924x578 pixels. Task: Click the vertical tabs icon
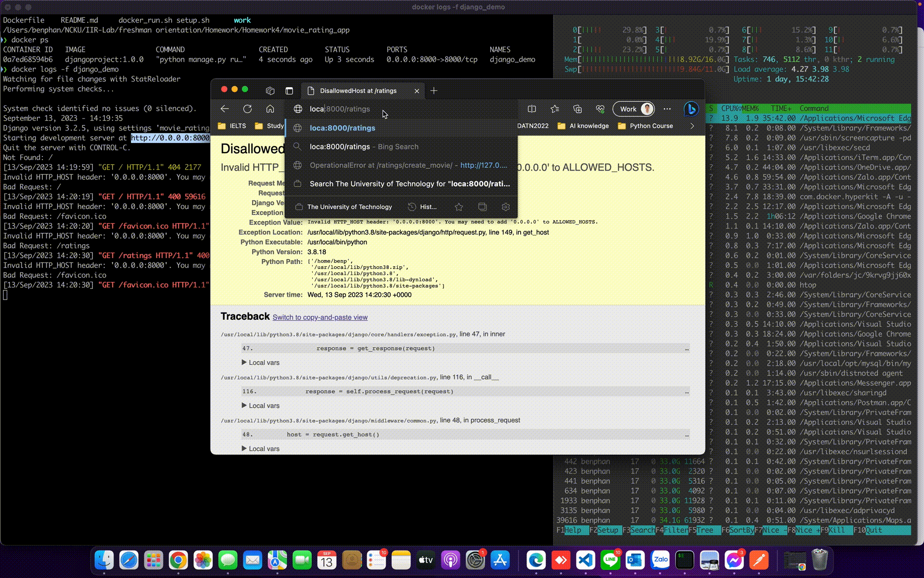tap(289, 91)
